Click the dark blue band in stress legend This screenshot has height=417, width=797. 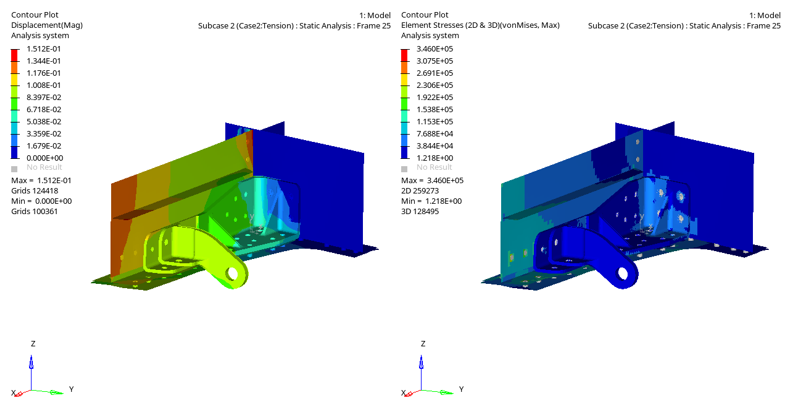click(404, 152)
